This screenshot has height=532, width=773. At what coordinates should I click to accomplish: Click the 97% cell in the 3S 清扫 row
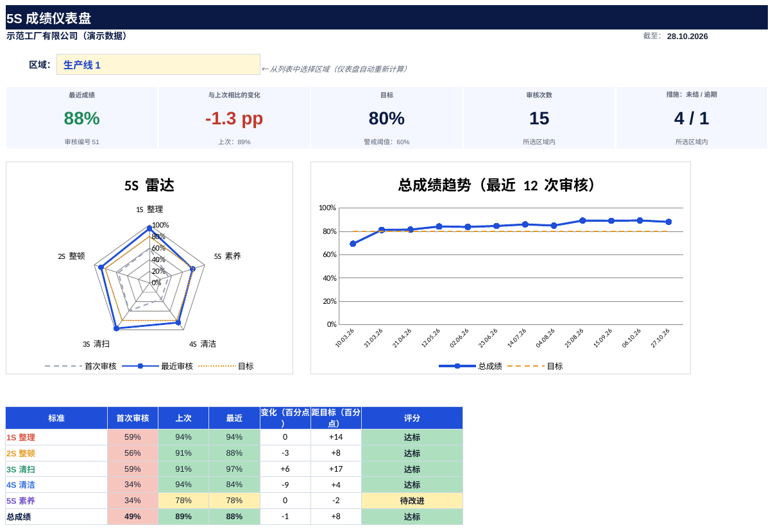click(x=234, y=469)
